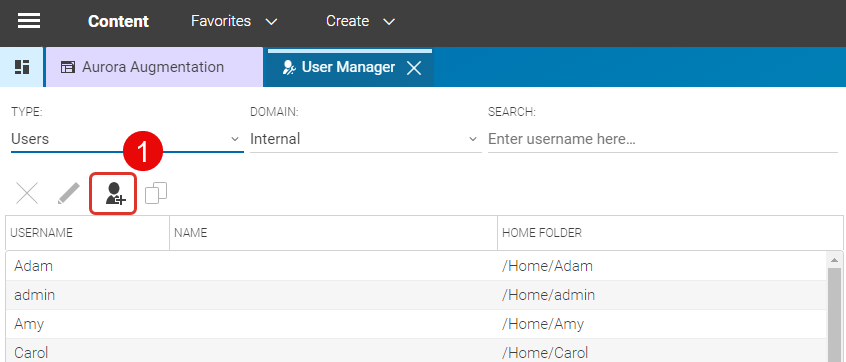Click the delete user X icon

click(27, 193)
